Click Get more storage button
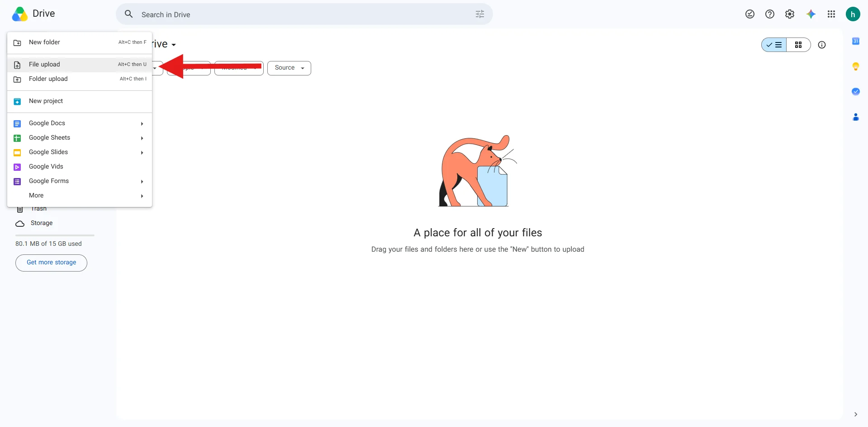The height and width of the screenshot is (427, 868). tap(51, 263)
